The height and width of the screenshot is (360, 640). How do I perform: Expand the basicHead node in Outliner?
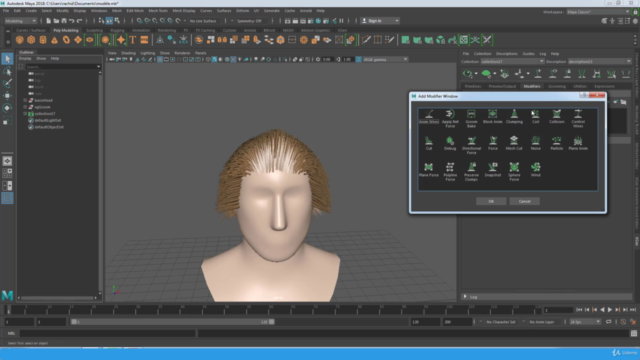point(25,100)
